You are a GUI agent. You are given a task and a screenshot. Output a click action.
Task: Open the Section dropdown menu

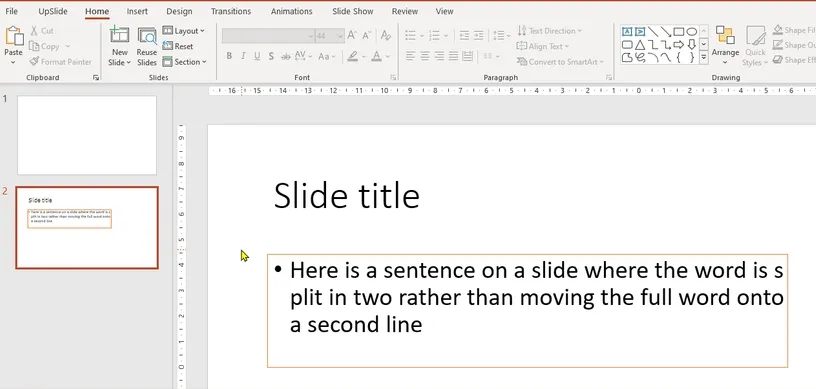pos(184,61)
